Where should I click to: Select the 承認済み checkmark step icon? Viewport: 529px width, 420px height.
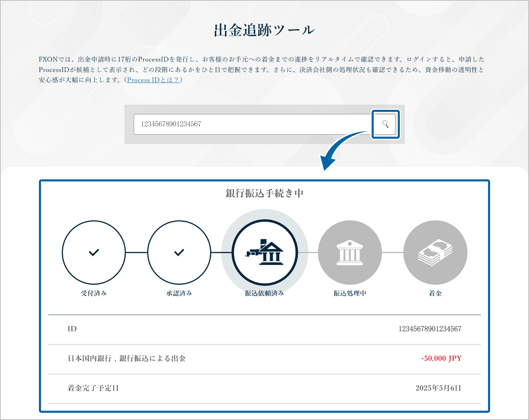[x=179, y=253]
